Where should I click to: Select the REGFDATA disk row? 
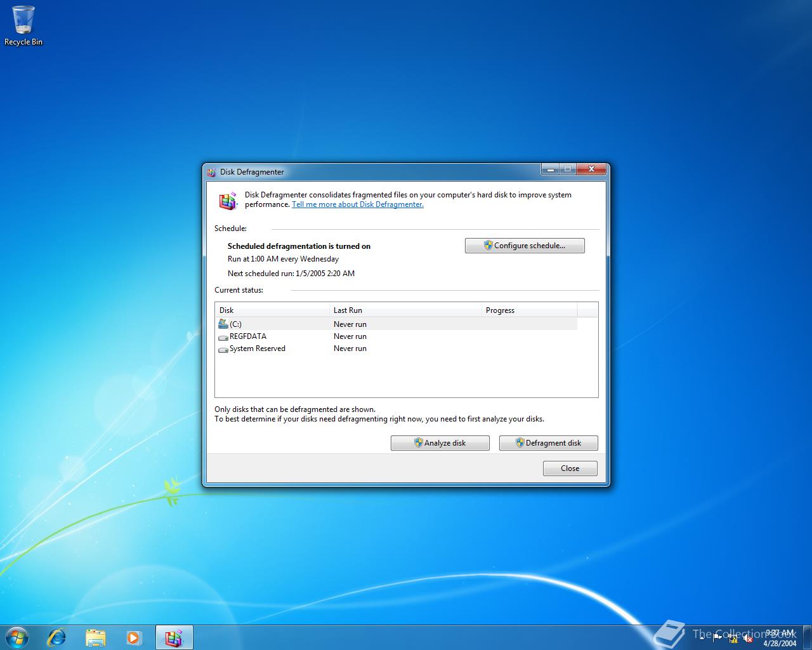point(396,336)
